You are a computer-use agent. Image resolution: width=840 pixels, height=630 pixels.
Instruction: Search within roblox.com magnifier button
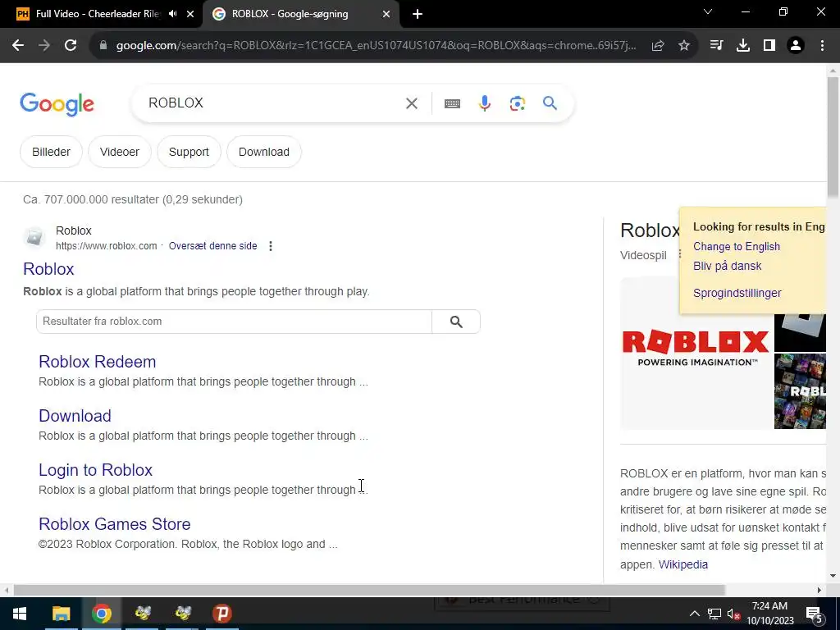click(456, 322)
